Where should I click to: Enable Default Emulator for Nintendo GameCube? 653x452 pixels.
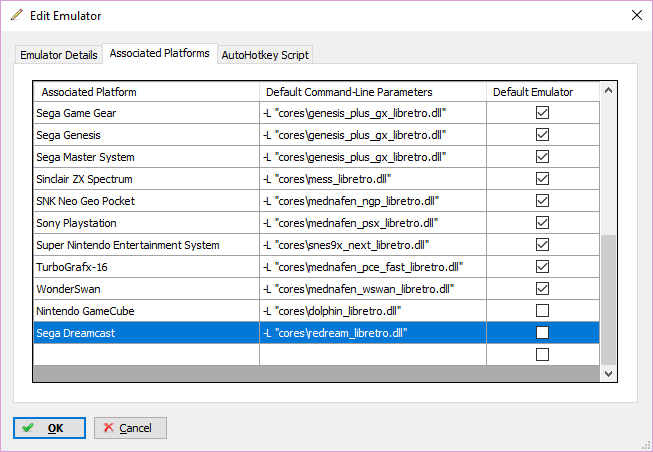542,311
